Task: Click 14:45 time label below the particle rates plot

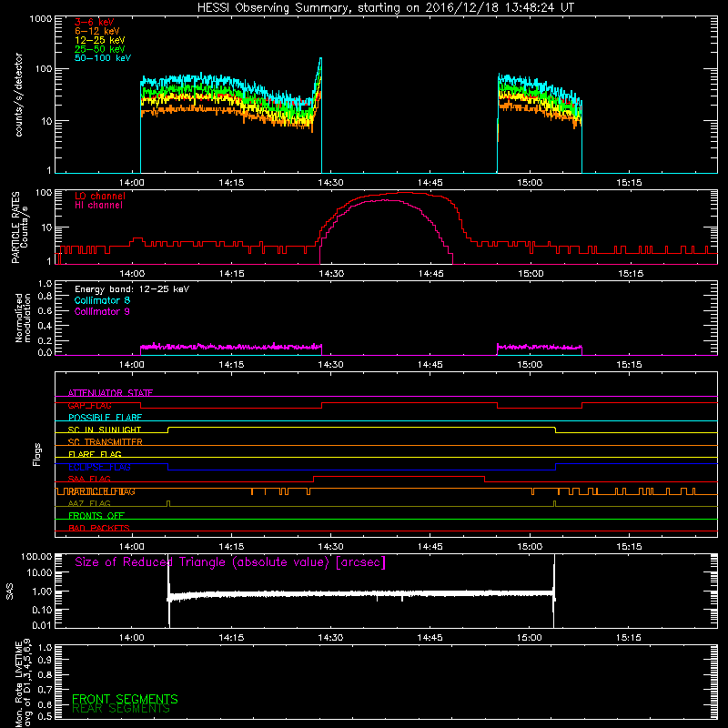Action: [x=430, y=274]
